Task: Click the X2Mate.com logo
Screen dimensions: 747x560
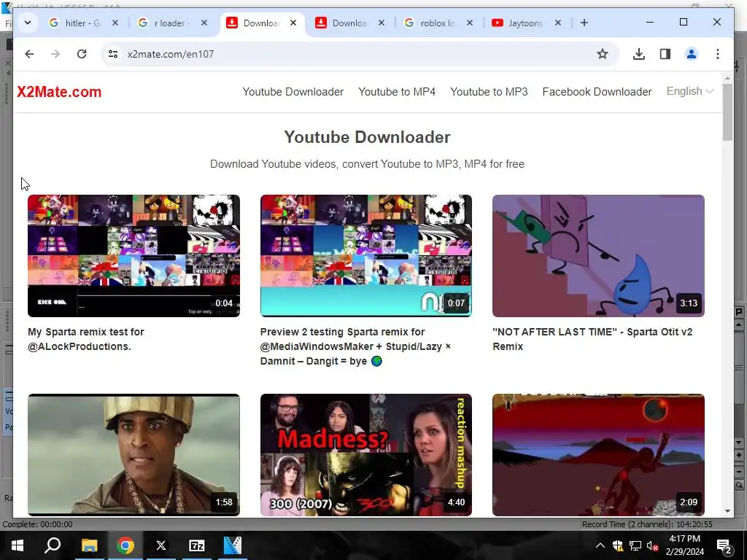Action: [x=59, y=92]
